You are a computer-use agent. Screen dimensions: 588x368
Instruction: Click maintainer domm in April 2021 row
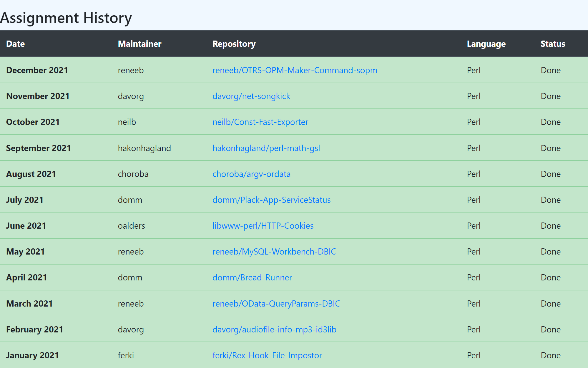click(x=130, y=277)
